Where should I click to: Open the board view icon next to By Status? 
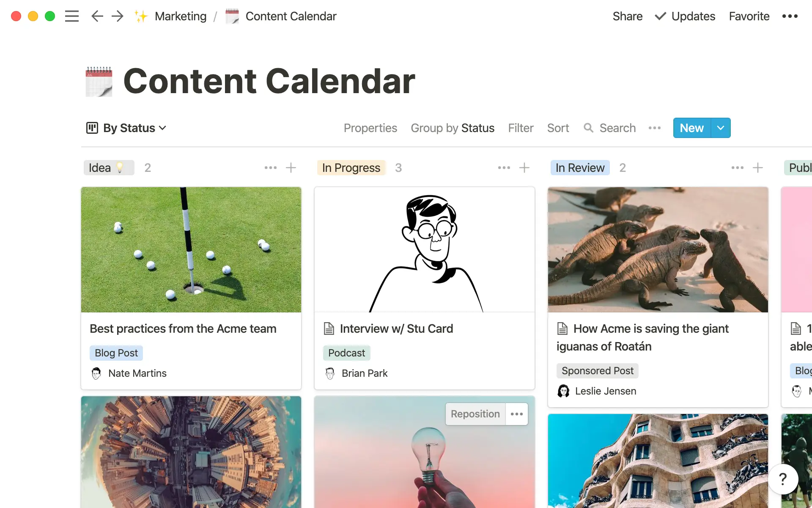tap(92, 128)
